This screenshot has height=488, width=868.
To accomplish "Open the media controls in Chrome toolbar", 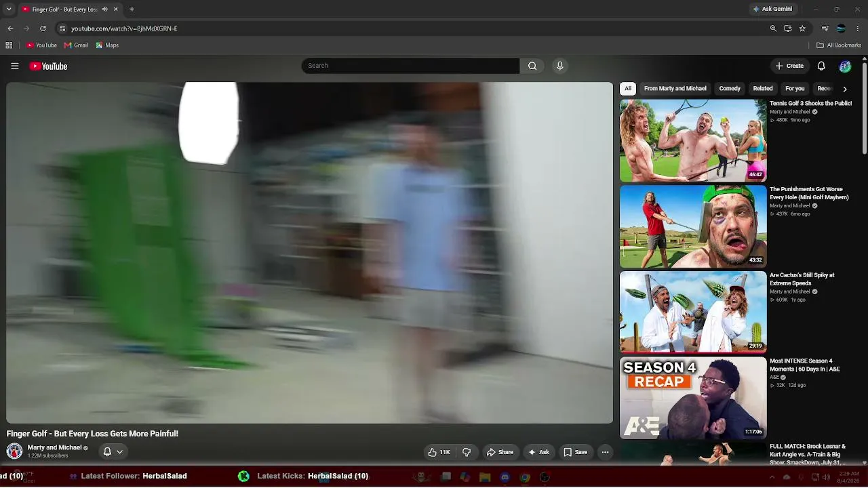I will (x=825, y=28).
